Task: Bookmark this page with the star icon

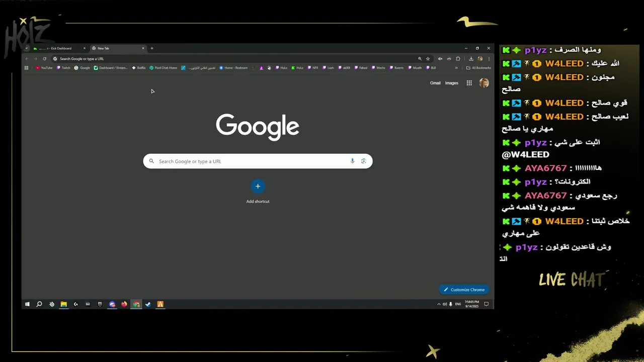Action: coord(428,59)
